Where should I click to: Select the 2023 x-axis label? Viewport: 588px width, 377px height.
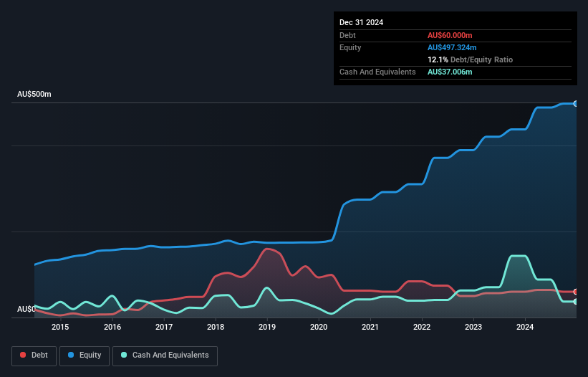click(x=473, y=327)
